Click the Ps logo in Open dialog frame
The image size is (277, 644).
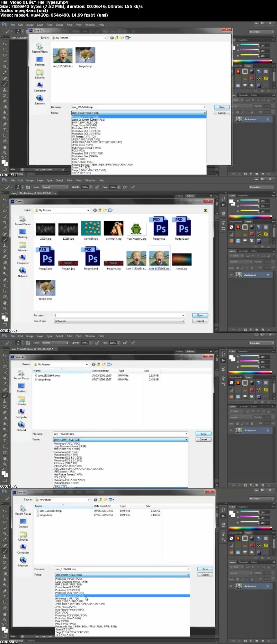click(x=5, y=180)
